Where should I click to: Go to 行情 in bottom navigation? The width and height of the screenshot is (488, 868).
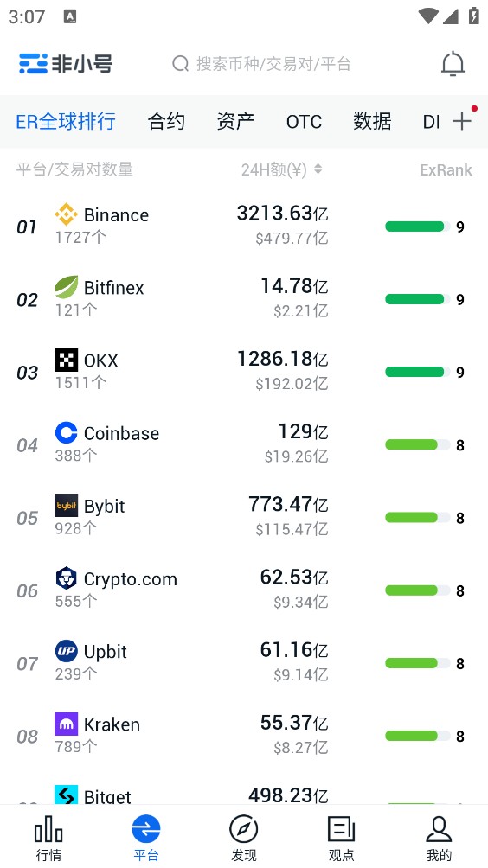48,838
